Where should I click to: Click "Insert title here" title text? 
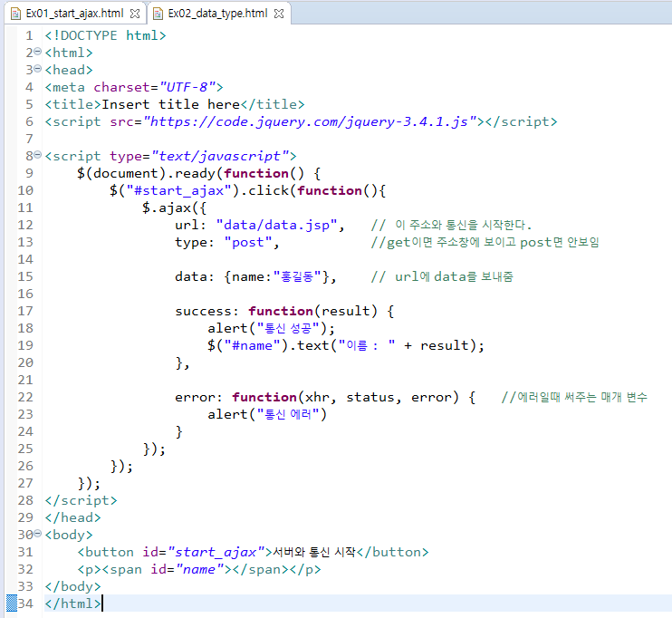click(171, 104)
